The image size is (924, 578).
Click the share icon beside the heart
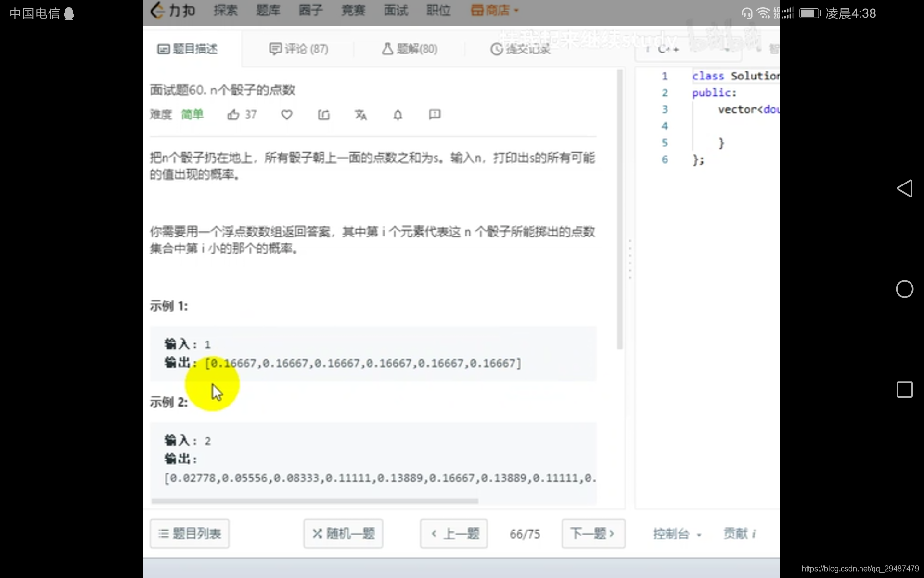(324, 115)
